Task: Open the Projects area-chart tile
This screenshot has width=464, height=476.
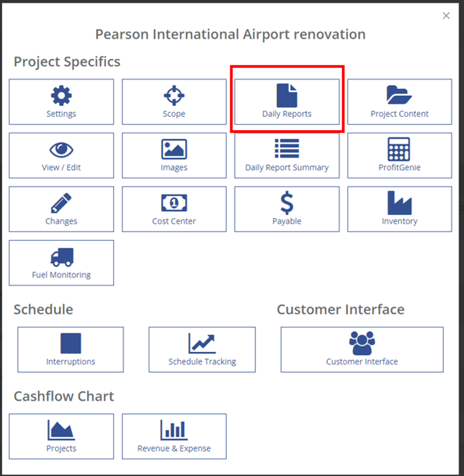Action: click(61, 436)
